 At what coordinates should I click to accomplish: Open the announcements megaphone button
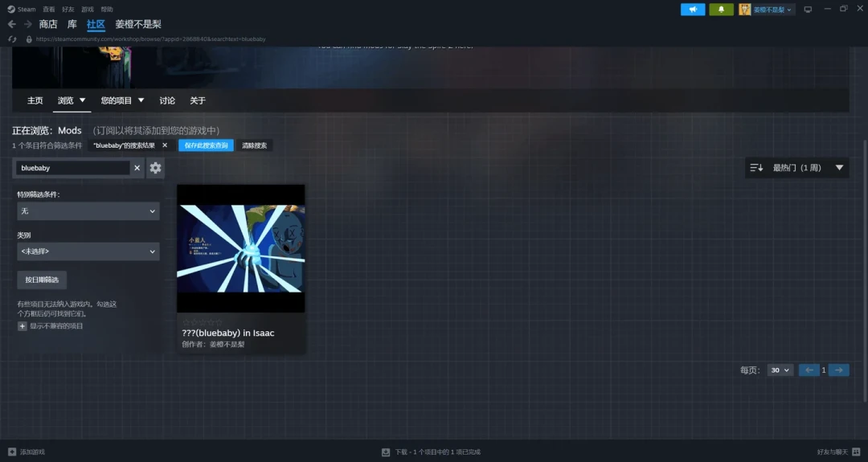click(x=693, y=10)
